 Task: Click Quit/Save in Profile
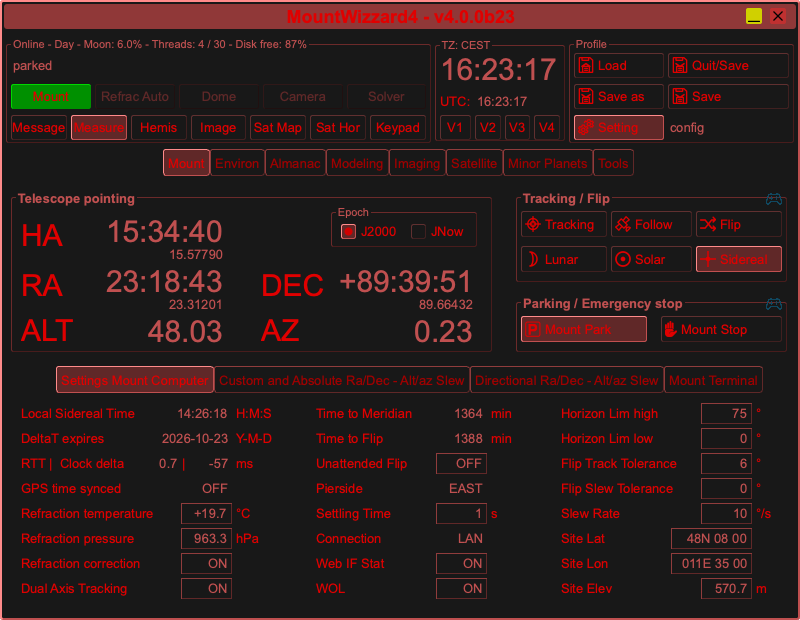point(728,65)
